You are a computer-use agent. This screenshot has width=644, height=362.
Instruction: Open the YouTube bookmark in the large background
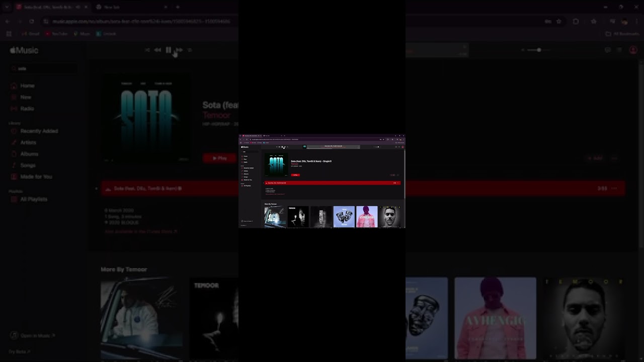[56, 34]
